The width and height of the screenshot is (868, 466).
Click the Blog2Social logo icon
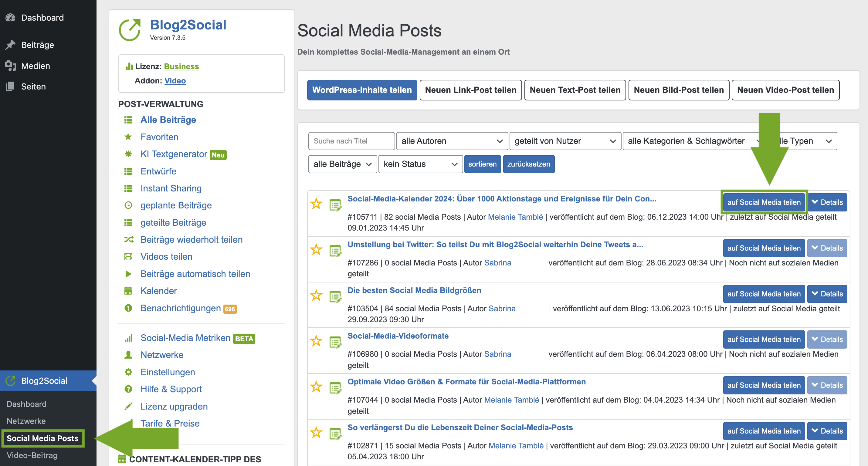(130, 30)
